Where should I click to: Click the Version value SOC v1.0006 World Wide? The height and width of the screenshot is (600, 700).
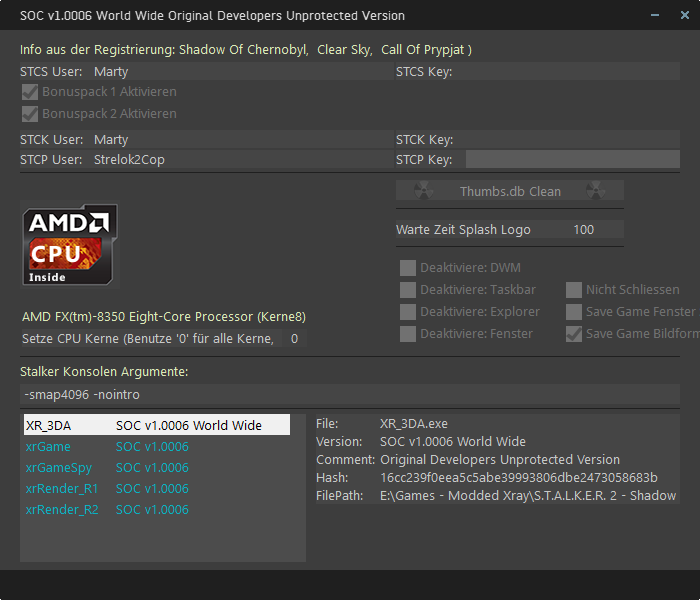(x=453, y=442)
